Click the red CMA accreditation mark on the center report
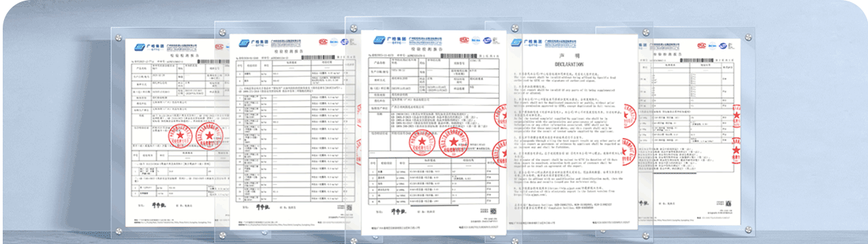The height and width of the screenshot is (244, 868). point(465,39)
